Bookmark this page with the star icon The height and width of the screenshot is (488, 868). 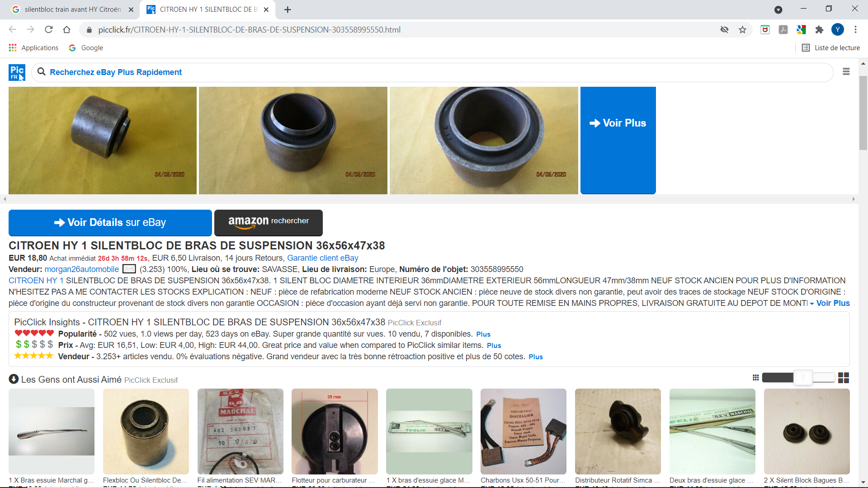[742, 30]
